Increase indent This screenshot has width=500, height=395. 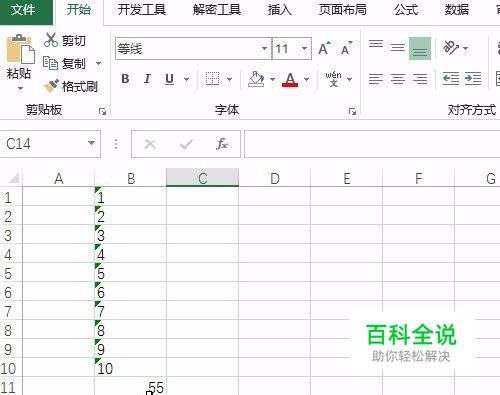473,79
